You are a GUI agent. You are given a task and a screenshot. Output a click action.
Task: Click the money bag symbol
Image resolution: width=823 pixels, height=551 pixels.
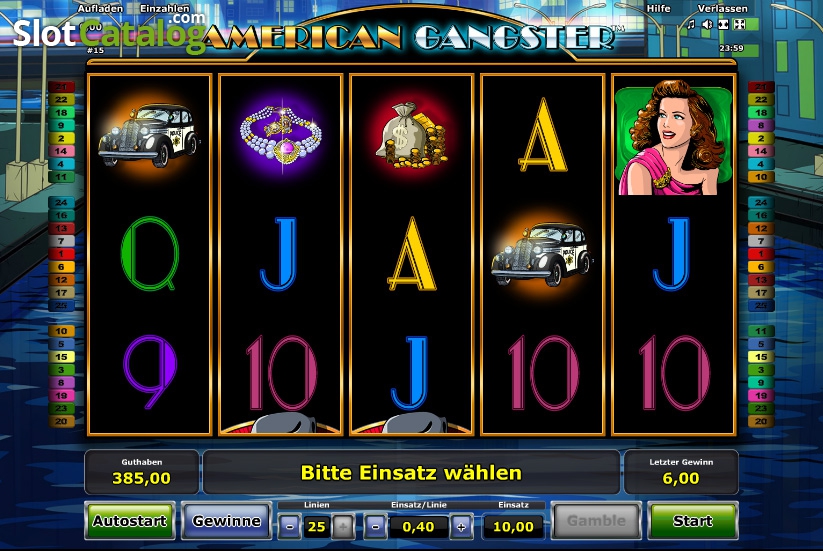tap(412, 135)
